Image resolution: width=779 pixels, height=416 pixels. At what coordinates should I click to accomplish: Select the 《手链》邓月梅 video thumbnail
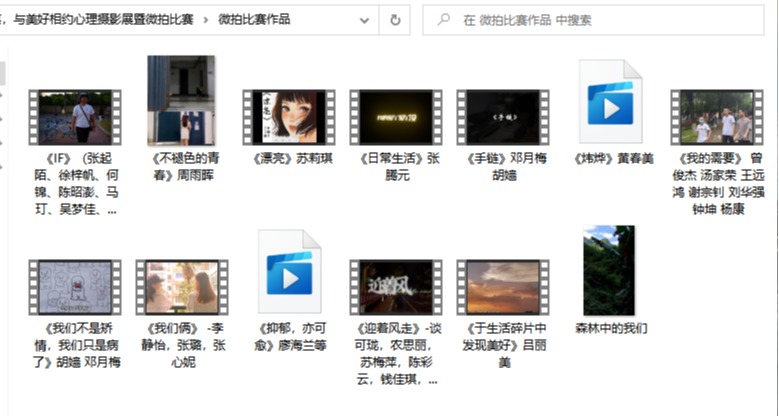coord(502,118)
